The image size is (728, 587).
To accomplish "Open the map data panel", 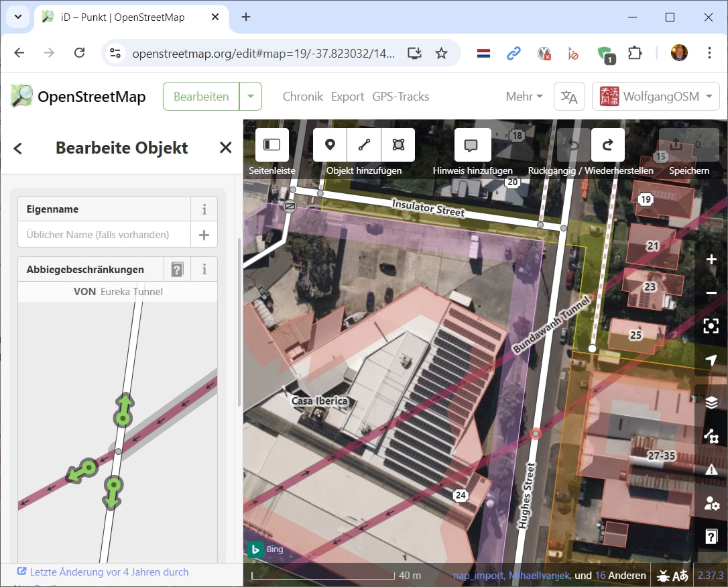I will 711,437.
